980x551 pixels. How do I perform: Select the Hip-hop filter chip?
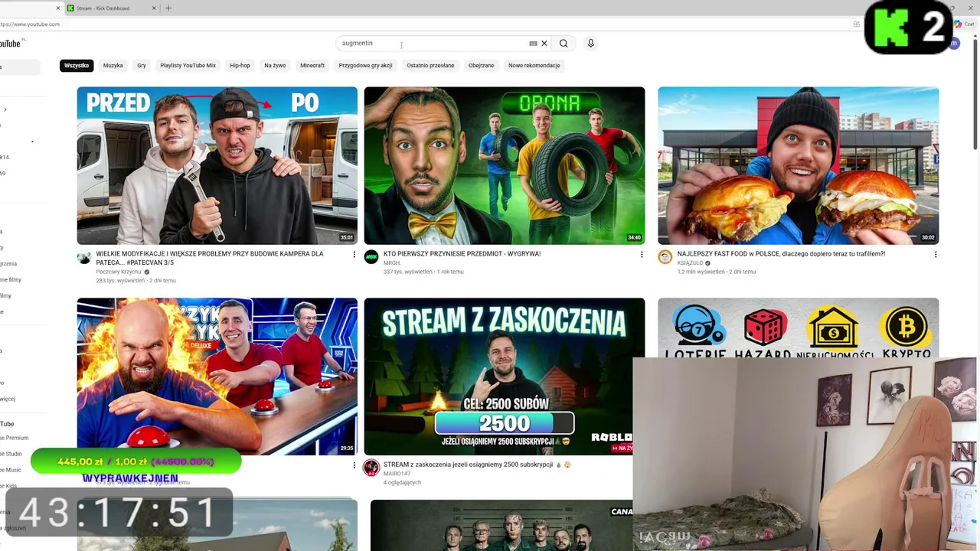pyautogui.click(x=240, y=66)
